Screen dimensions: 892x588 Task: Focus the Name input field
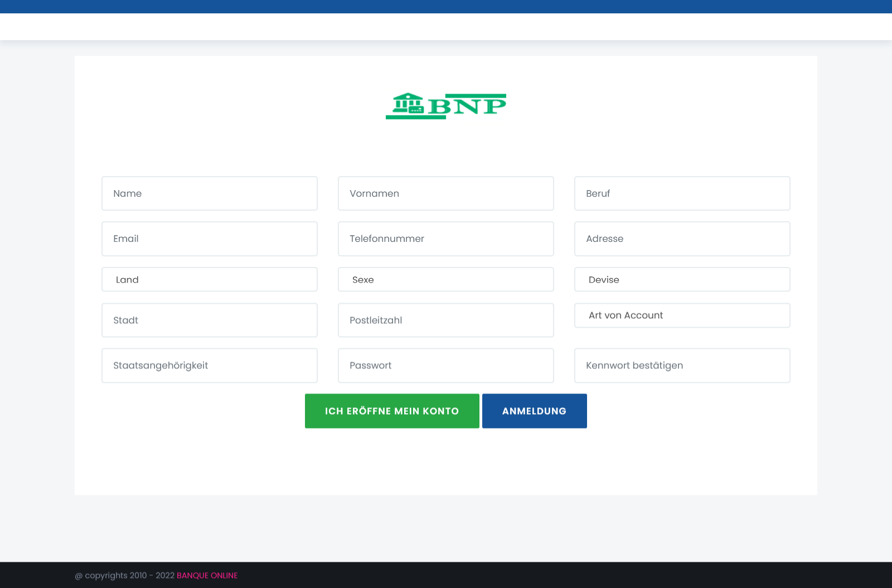coord(210,193)
